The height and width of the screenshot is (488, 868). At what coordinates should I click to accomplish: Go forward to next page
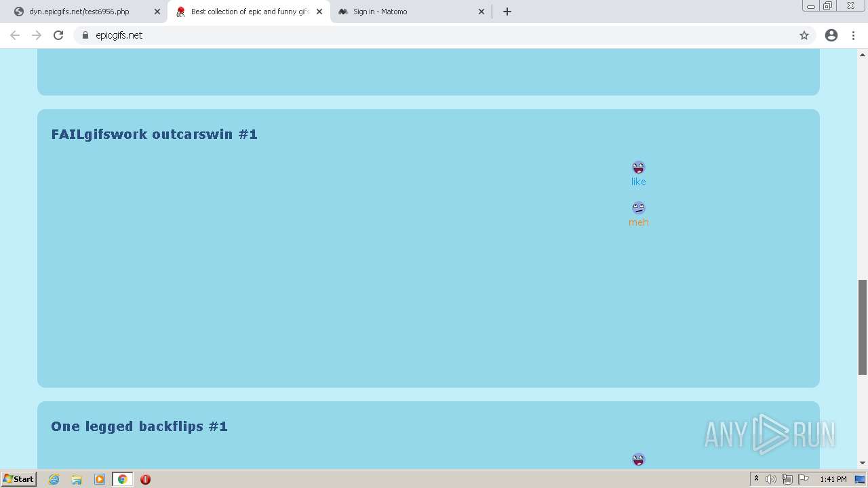[37, 35]
